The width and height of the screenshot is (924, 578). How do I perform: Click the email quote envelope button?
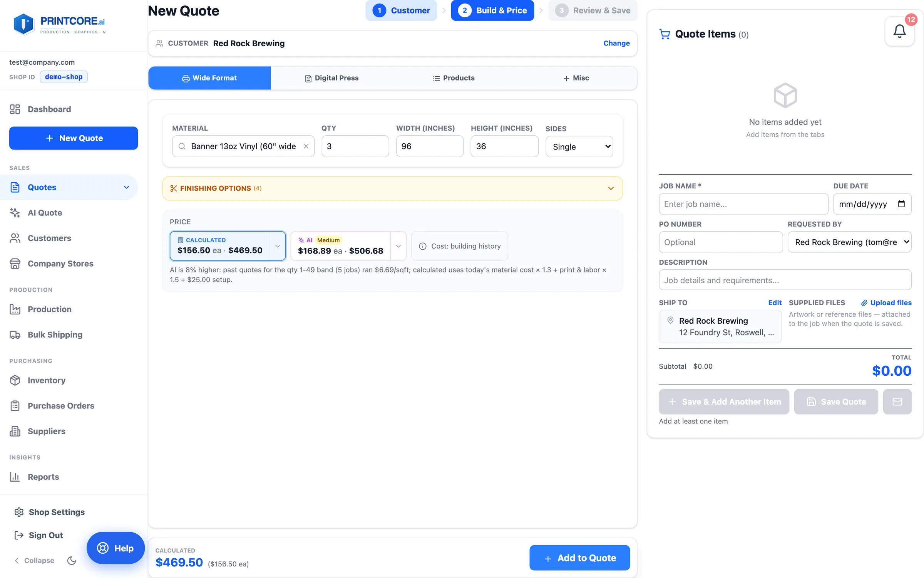[897, 402]
